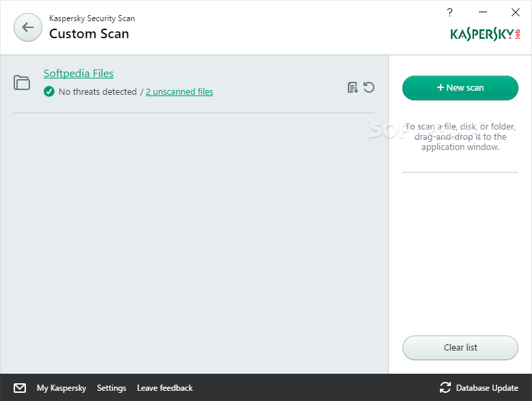This screenshot has width=532, height=401.
Task: Click the drag-and-drop hint text
Action: point(460,136)
